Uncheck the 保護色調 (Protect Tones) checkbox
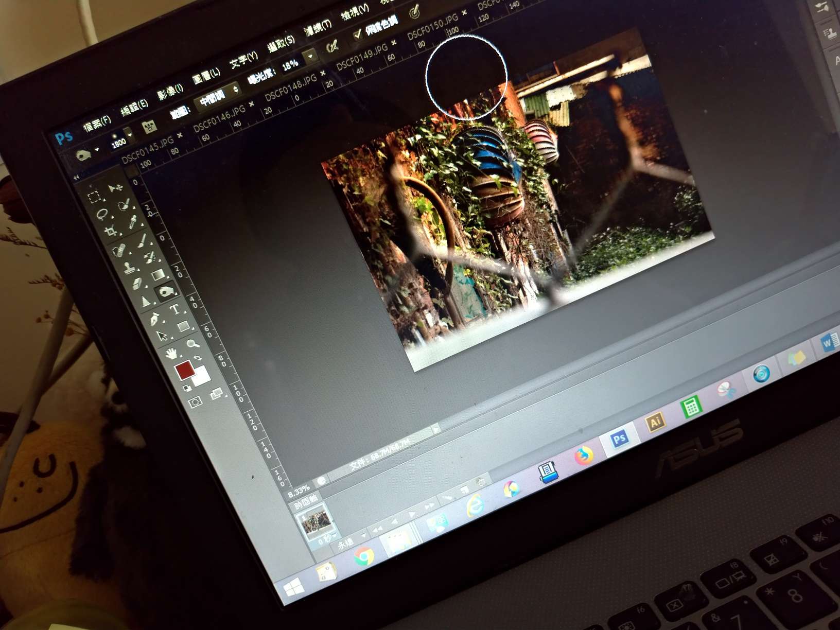The image size is (840, 630). tap(357, 36)
